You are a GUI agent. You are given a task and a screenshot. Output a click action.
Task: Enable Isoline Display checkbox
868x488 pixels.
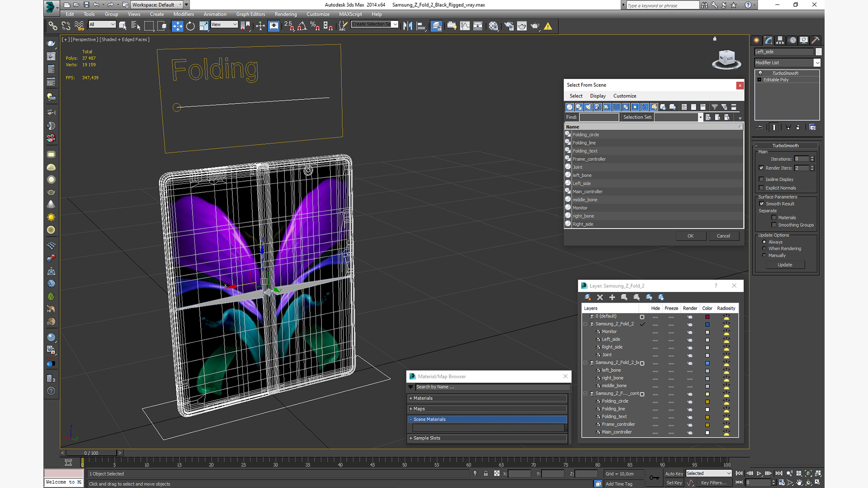point(761,179)
